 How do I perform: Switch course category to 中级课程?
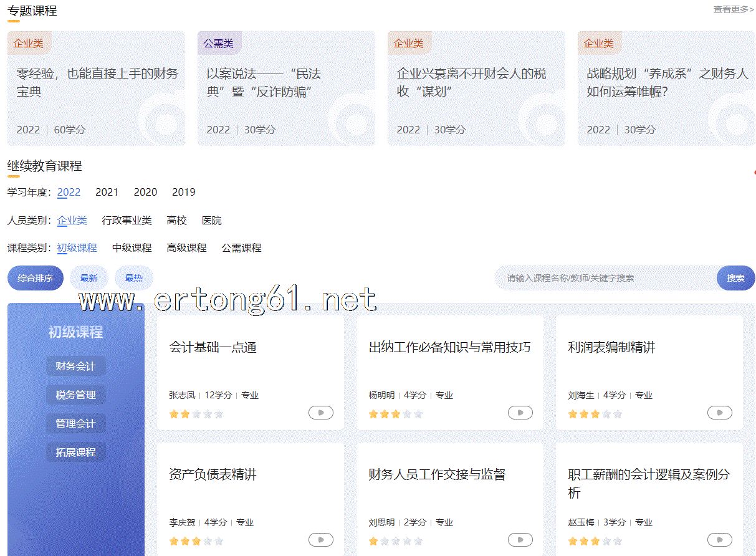point(132,247)
